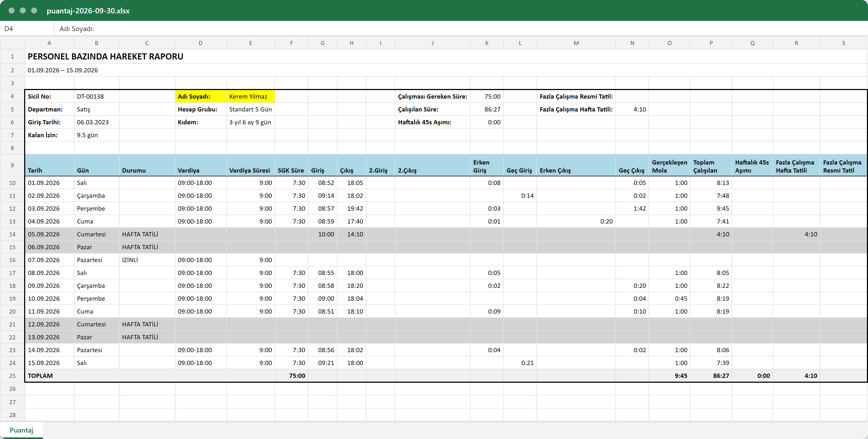Select the 9:45 total break cell
The image size is (868, 439).
point(669,376)
